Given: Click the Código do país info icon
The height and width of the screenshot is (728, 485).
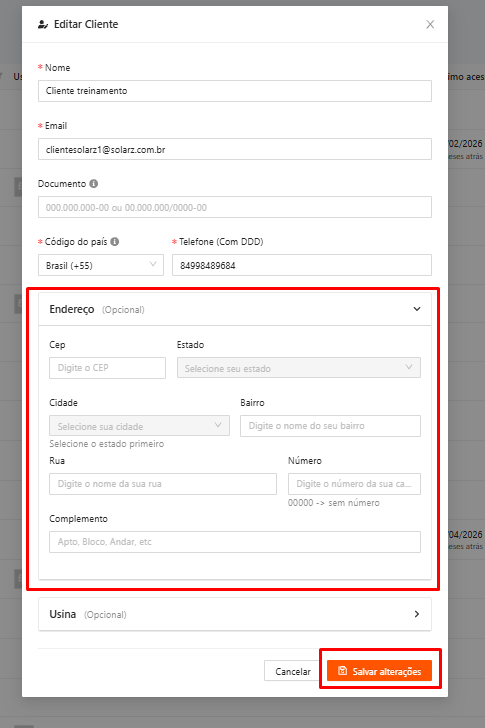Looking at the screenshot, I should (x=115, y=241).
